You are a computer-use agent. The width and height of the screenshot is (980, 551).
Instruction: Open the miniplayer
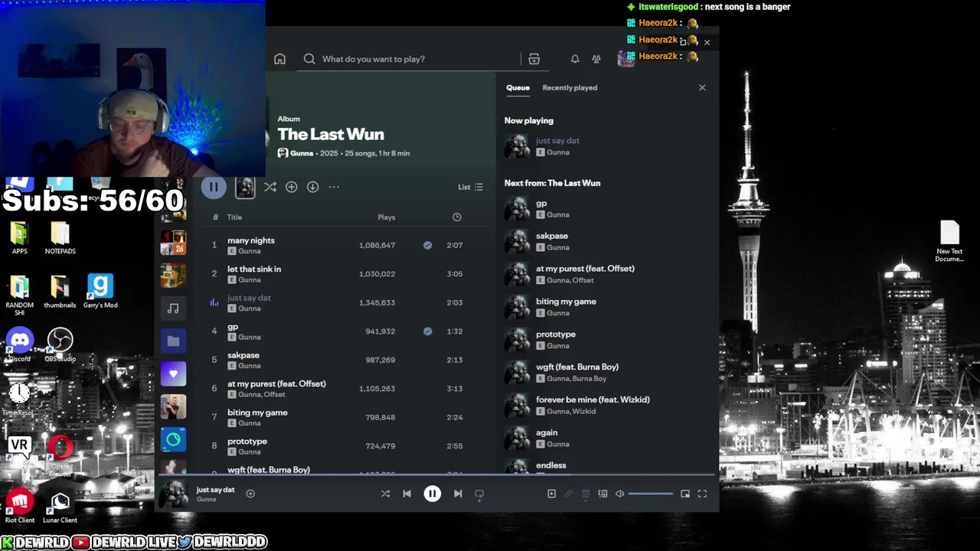pyautogui.click(x=685, y=494)
